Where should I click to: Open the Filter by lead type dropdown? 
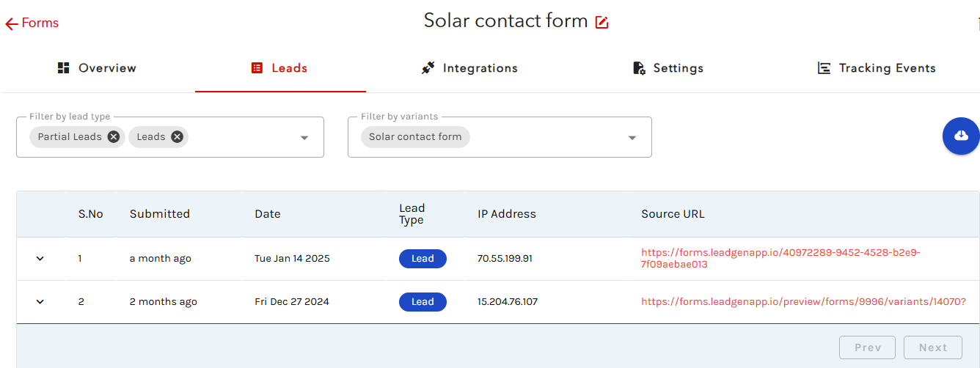pos(304,138)
